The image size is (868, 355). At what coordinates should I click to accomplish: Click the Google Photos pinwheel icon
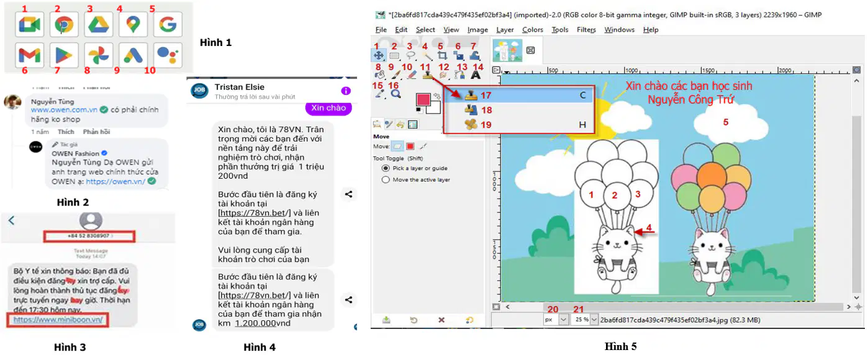point(98,55)
